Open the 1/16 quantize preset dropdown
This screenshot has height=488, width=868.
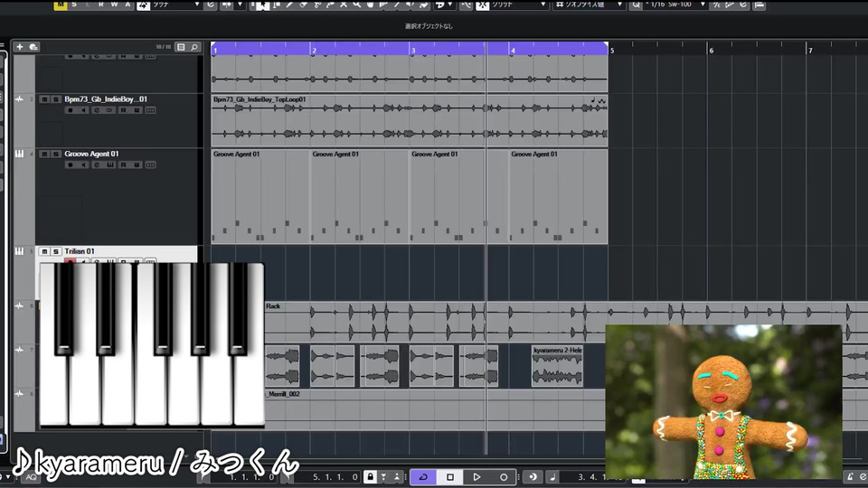pos(675,5)
